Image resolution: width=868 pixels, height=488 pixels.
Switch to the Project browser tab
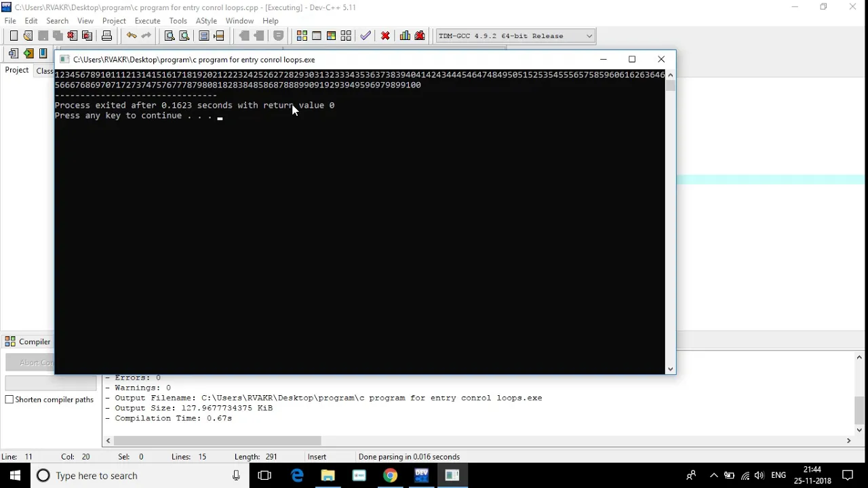17,70
